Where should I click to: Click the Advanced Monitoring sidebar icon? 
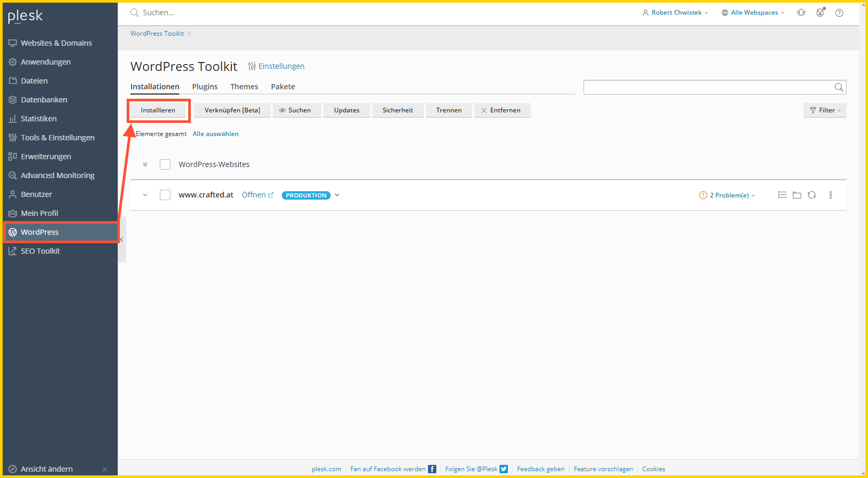tap(13, 175)
